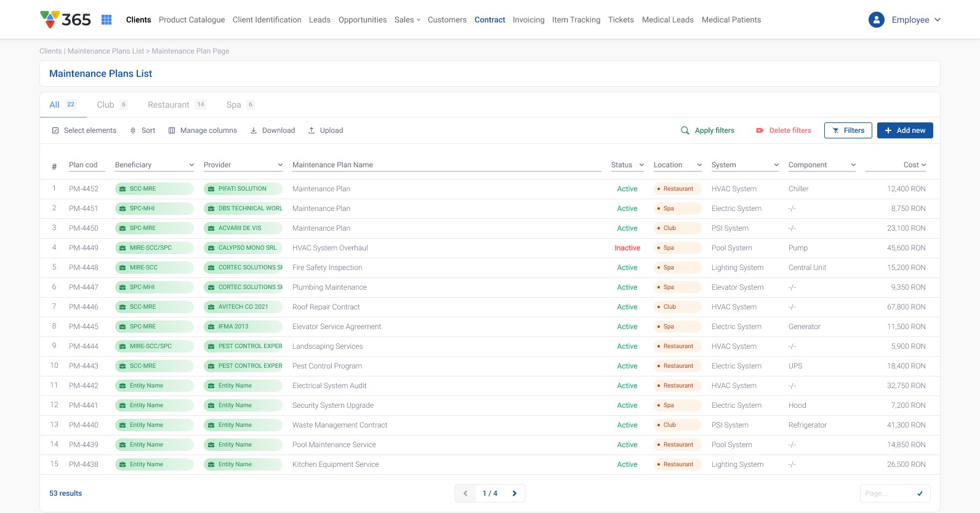Open the Invoicing menu item

529,20
